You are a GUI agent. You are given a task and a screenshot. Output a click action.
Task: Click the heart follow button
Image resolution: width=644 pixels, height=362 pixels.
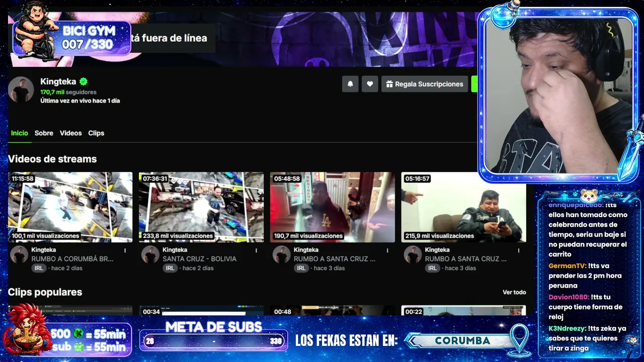370,84
